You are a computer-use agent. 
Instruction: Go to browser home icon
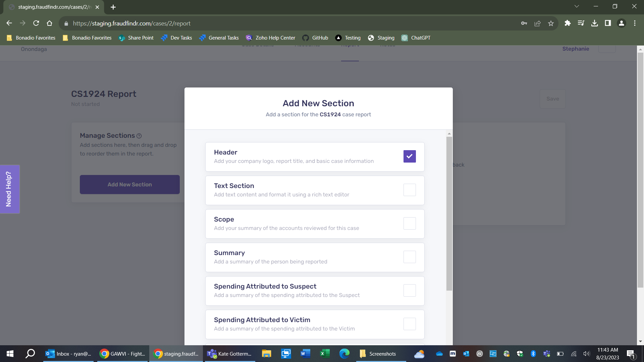[50, 23]
